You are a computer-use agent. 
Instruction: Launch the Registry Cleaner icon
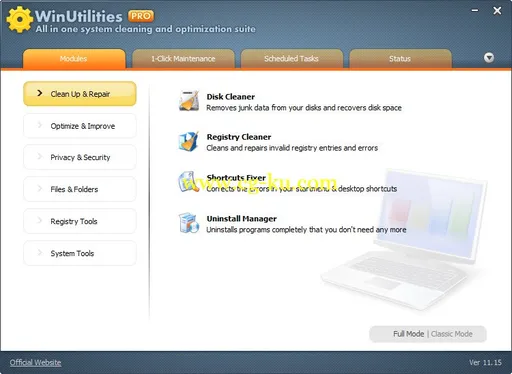189,141
